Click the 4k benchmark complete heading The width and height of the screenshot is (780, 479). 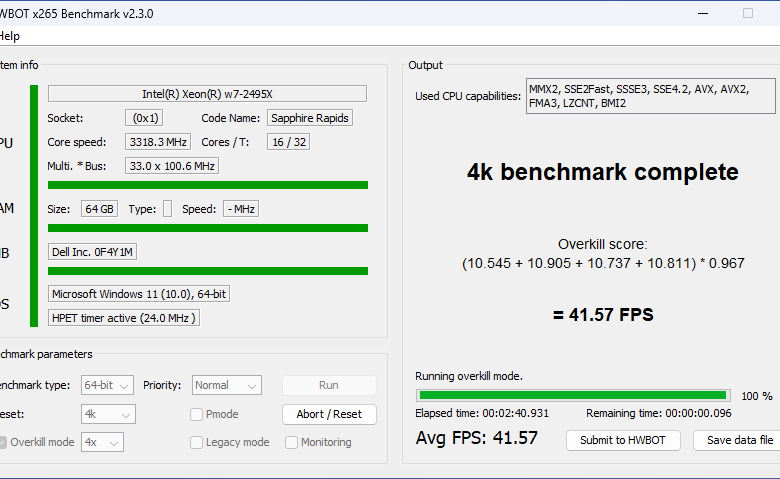click(603, 172)
